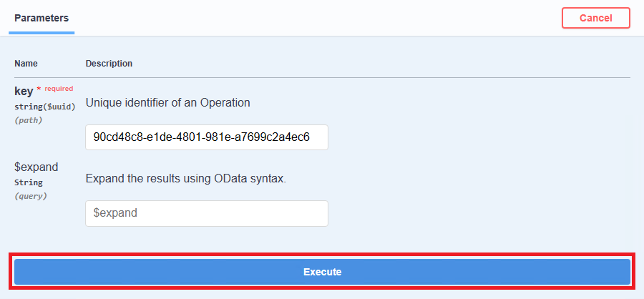This screenshot has height=299, width=644.
Task: Click the (path) location label
Action: point(29,120)
